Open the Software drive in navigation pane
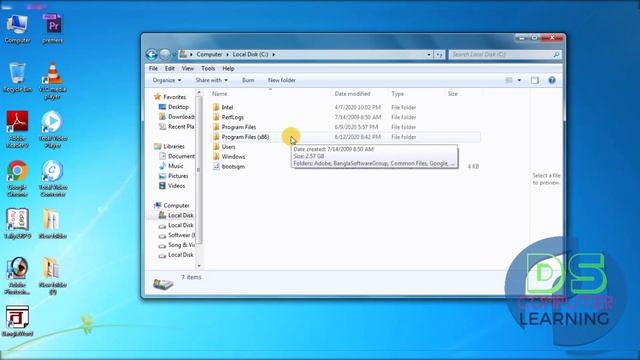The image size is (640, 360). 177,235
